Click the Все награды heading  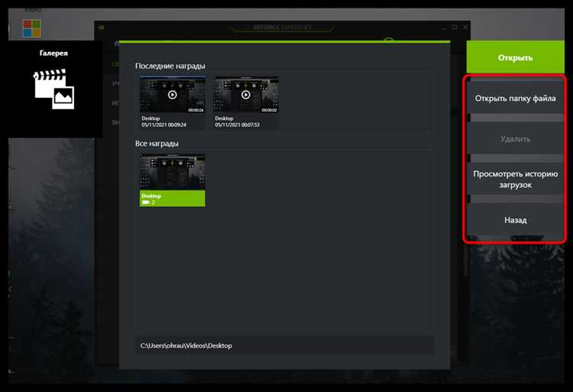click(x=157, y=144)
